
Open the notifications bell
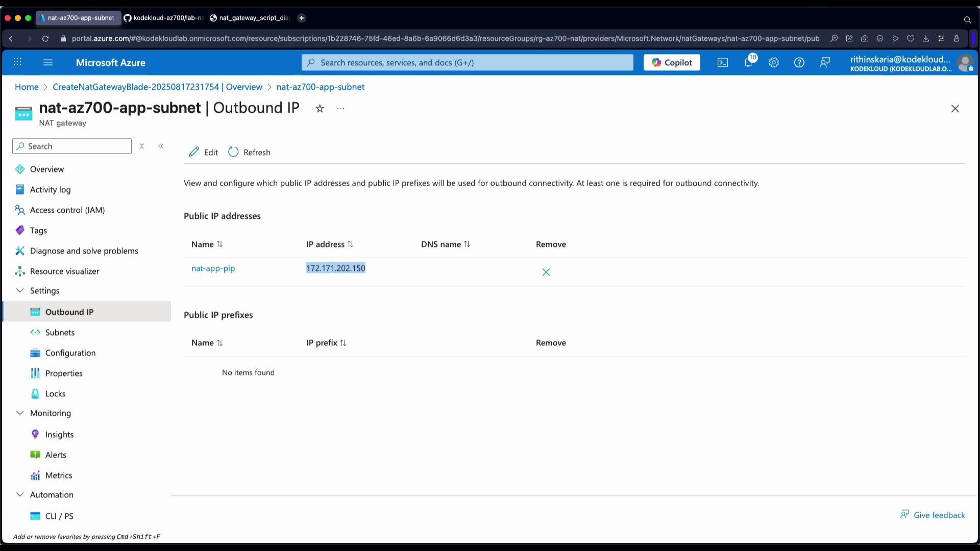tap(748, 63)
